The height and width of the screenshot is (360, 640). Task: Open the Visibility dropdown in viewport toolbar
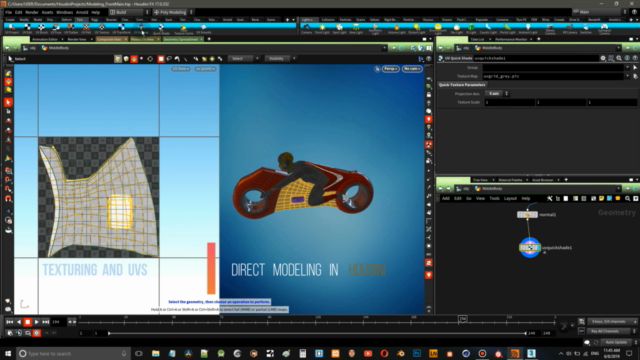coord(280,58)
